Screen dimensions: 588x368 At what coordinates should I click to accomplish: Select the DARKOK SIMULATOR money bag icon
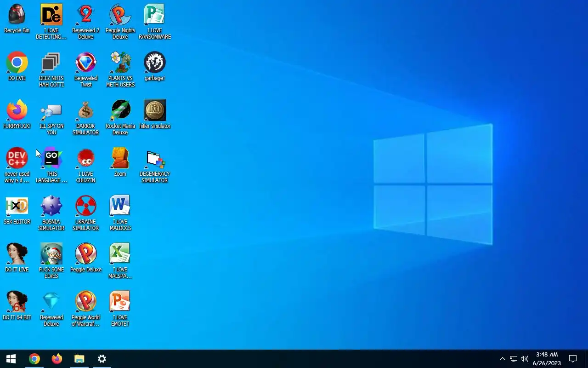point(86,110)
